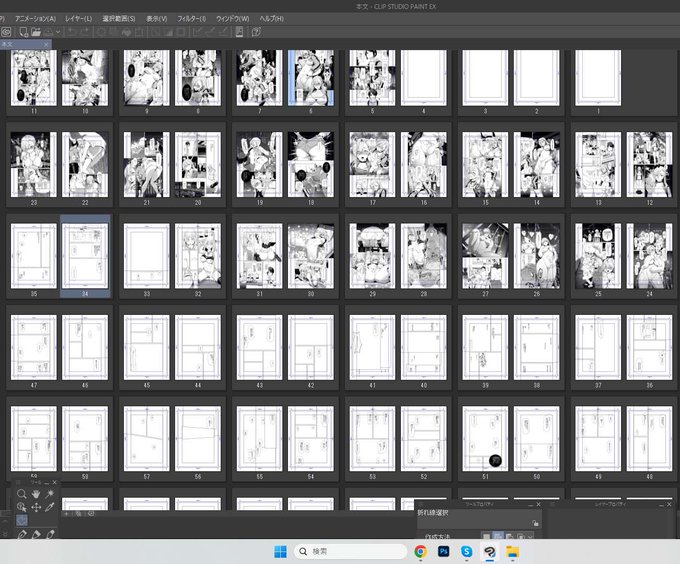Select page 18 thumbnail
The width and height of the screenshot is (680, 564).
coord(311,165)
